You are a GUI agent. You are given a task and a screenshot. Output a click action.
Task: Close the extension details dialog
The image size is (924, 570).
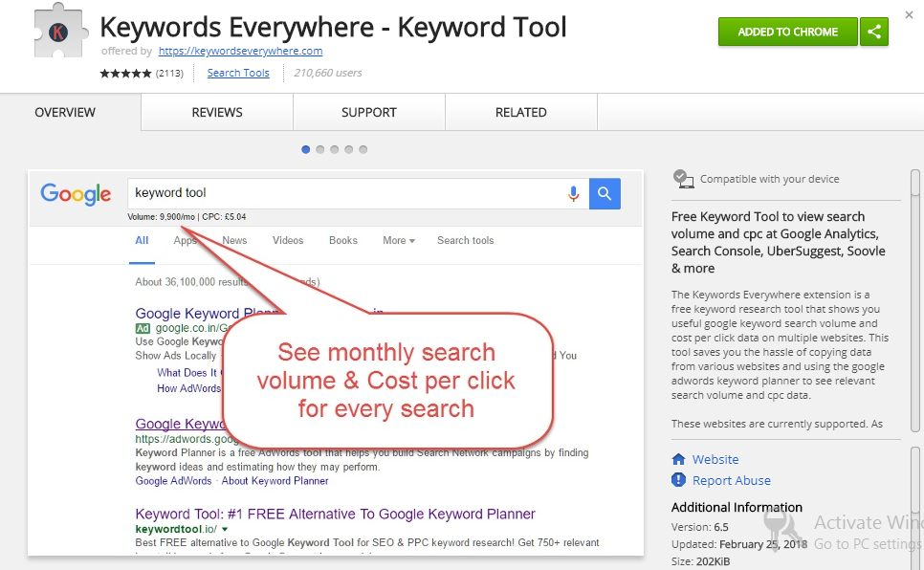(x=910, y=14)
